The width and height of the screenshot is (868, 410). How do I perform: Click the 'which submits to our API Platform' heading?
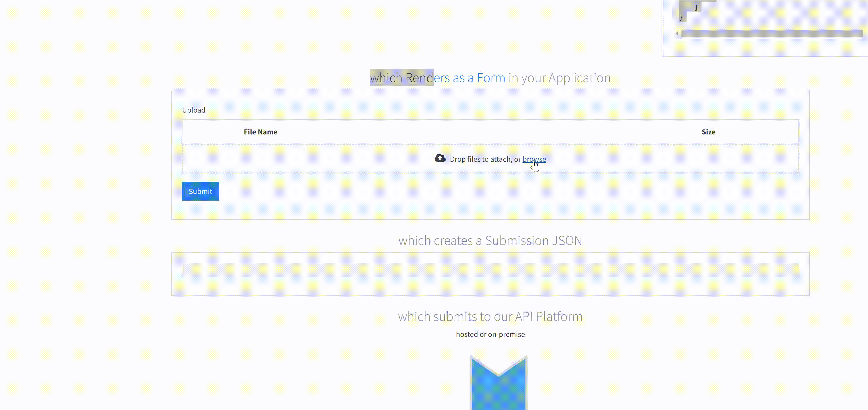click(490, 316)
